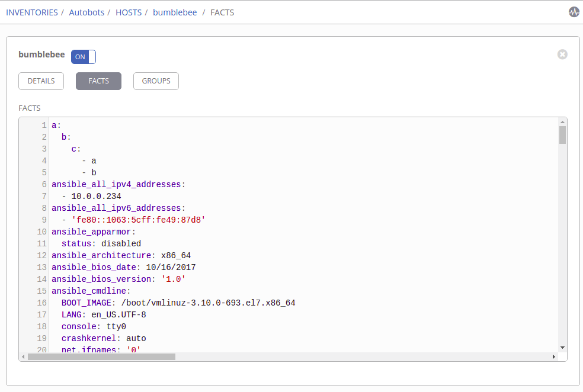Open the Autobots inventory breadcrumb link
This screenshot has width=583, height=392.
(86, 12)
